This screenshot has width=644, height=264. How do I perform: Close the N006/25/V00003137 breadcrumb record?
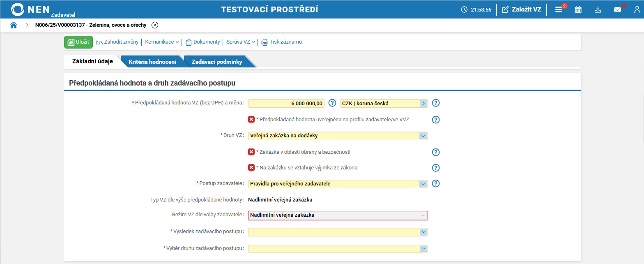[x=155, y=25]
